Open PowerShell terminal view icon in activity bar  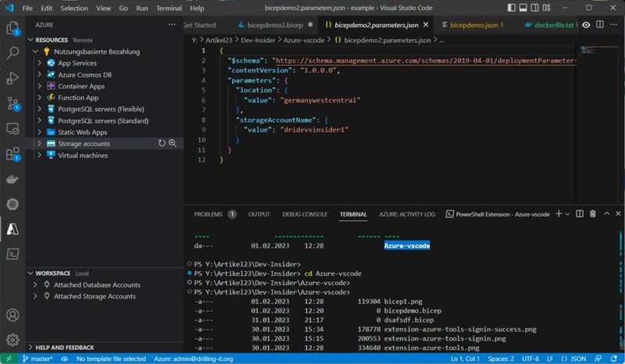pyautogui.click(x=12, y=254)
